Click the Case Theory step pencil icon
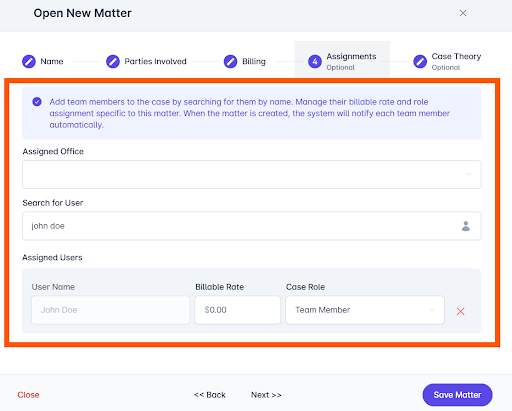 click(x=420, y=61)
